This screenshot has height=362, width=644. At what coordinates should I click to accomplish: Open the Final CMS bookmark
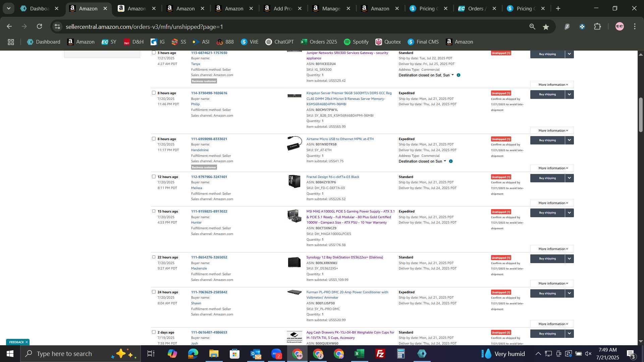(423, 42)
